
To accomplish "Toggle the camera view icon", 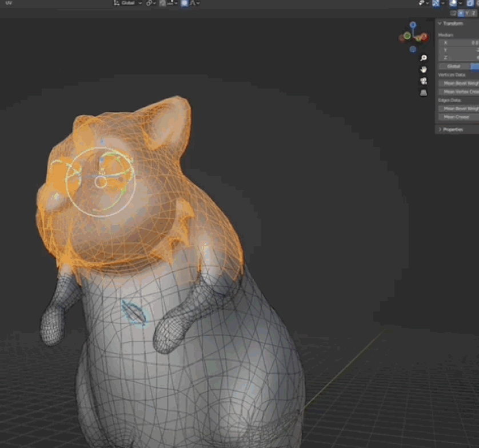I will (424, 81).
